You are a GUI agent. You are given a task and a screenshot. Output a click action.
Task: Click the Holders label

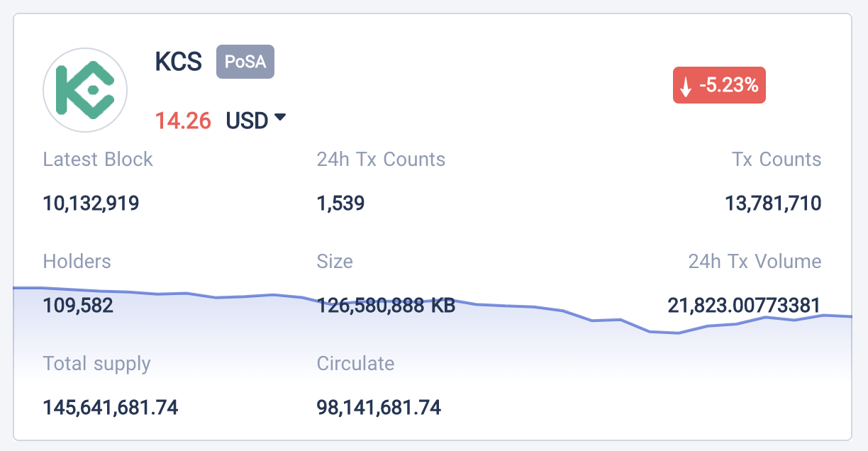[77, 262]
